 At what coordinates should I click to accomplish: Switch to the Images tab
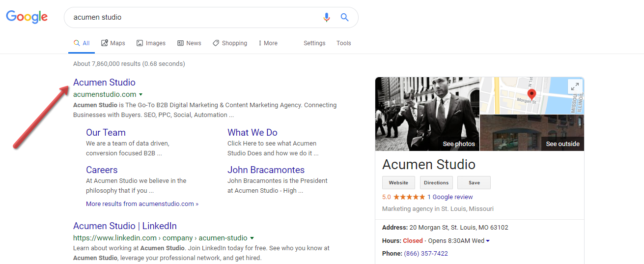151,43
